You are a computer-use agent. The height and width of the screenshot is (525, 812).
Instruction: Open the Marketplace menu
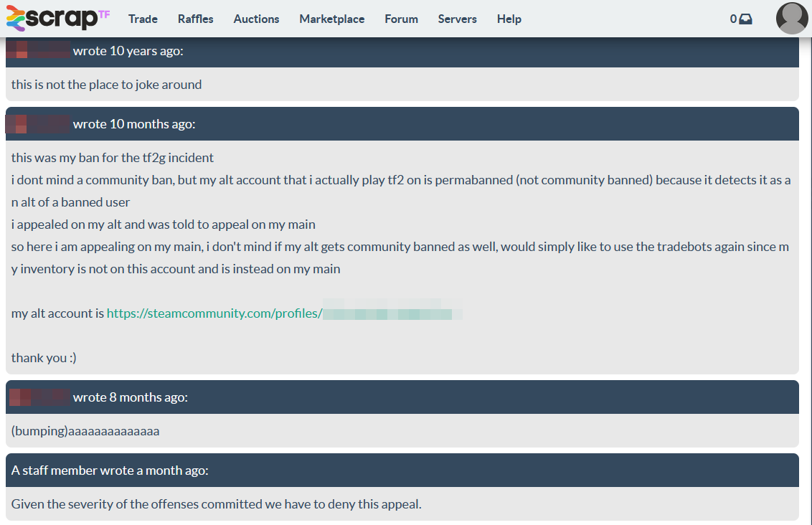click(x=332, y=19)
